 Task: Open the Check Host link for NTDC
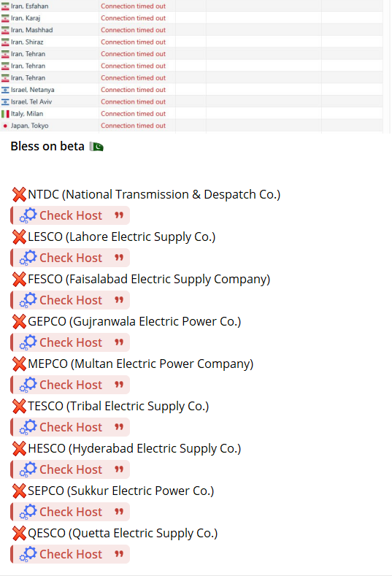point(71,215)
